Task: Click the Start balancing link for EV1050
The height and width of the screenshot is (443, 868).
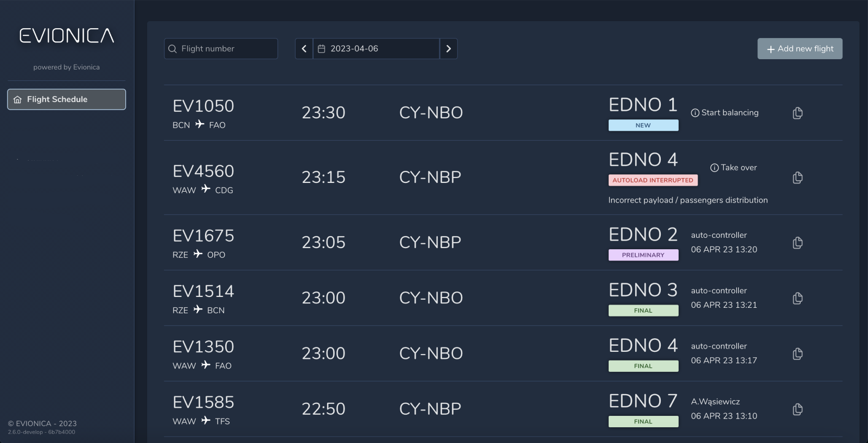Action: pos(730,112)
